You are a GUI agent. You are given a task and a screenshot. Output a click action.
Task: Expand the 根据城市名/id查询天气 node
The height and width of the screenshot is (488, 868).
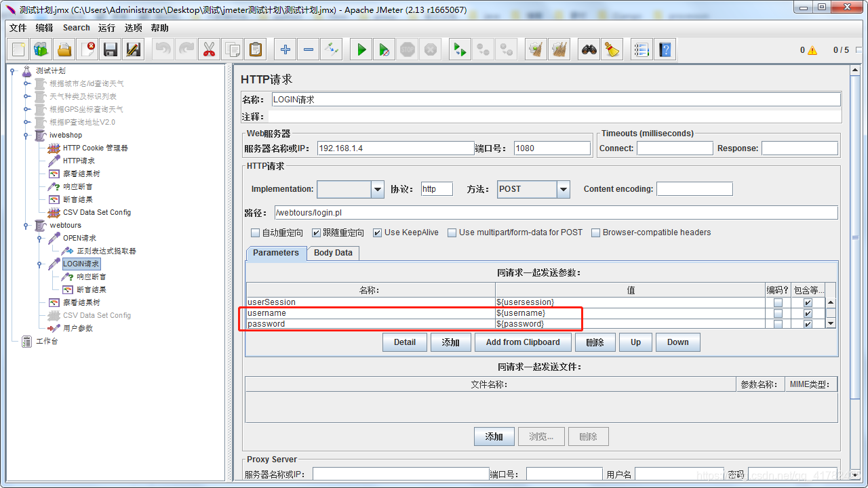click(26, 83)
